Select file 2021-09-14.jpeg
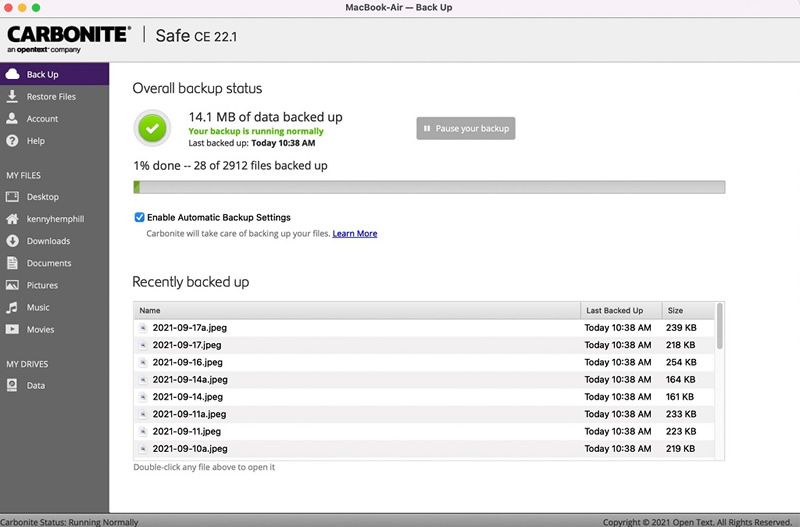 tap(187, 397)
